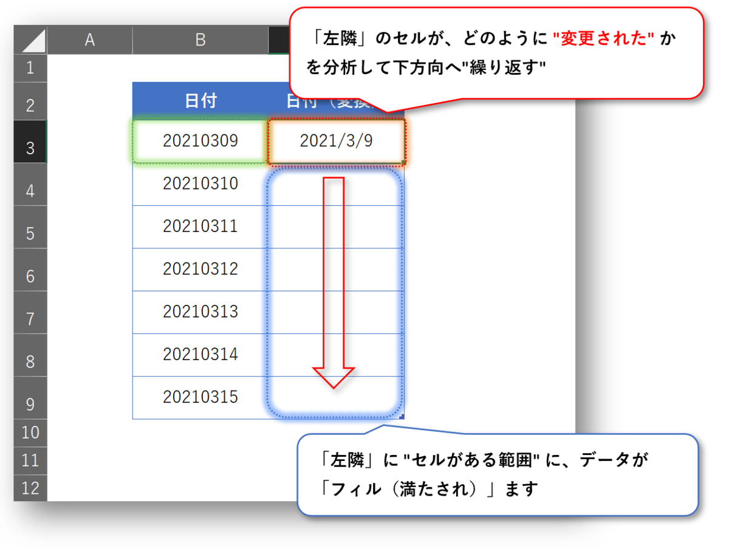Image resolution: width=729 pixels, height=560 pixels.
Task: Select row 4 header
Action: pos(30,185)
